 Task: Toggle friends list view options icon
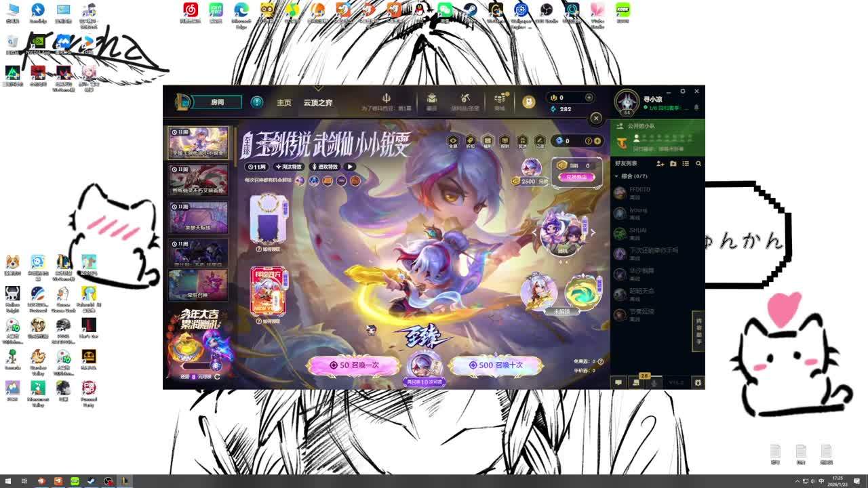[686, 163]
